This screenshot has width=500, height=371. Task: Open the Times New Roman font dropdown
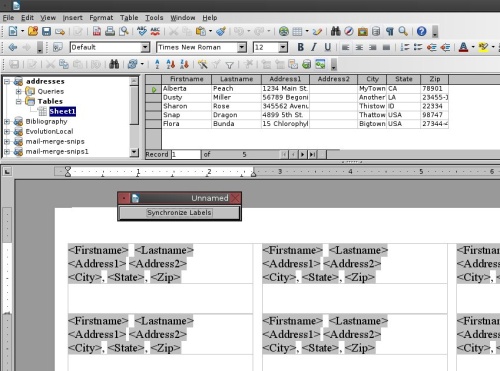point(242,47)
